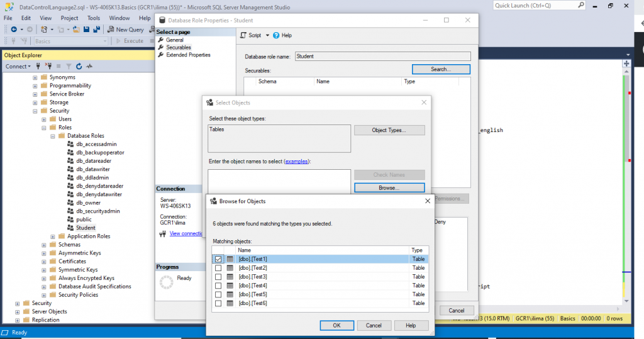
Task: Check the [dbo].[Test2] checkbox
Action: (x=218, y=268)
